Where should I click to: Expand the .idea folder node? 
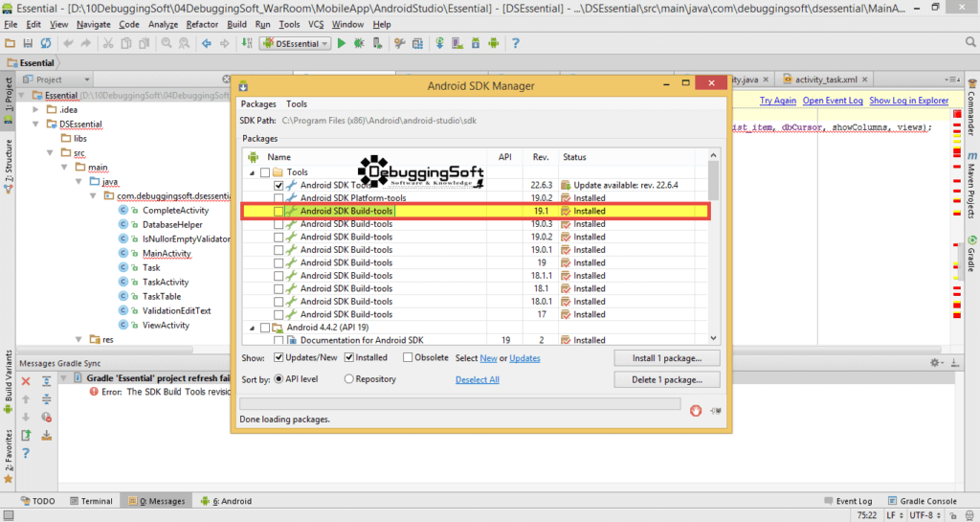click(35, 109)
